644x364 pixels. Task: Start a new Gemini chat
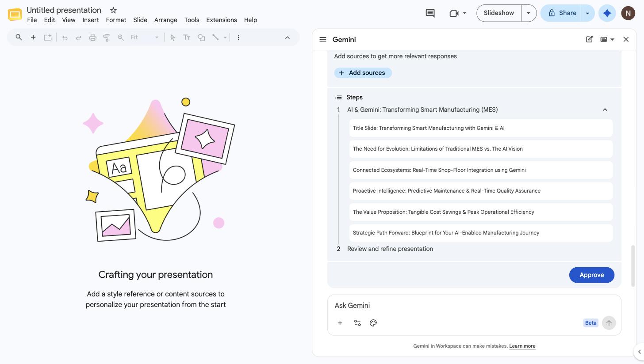tap(589, 39)
